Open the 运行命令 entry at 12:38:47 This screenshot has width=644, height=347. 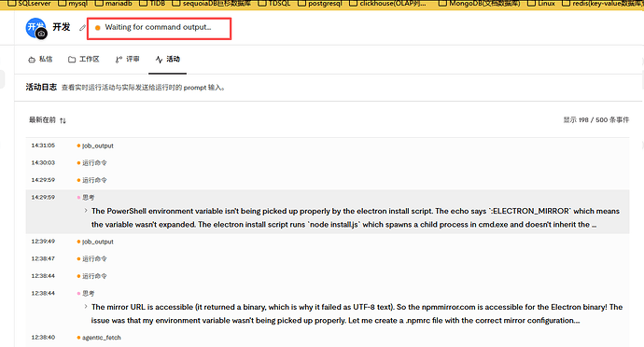tap(328, 259)
